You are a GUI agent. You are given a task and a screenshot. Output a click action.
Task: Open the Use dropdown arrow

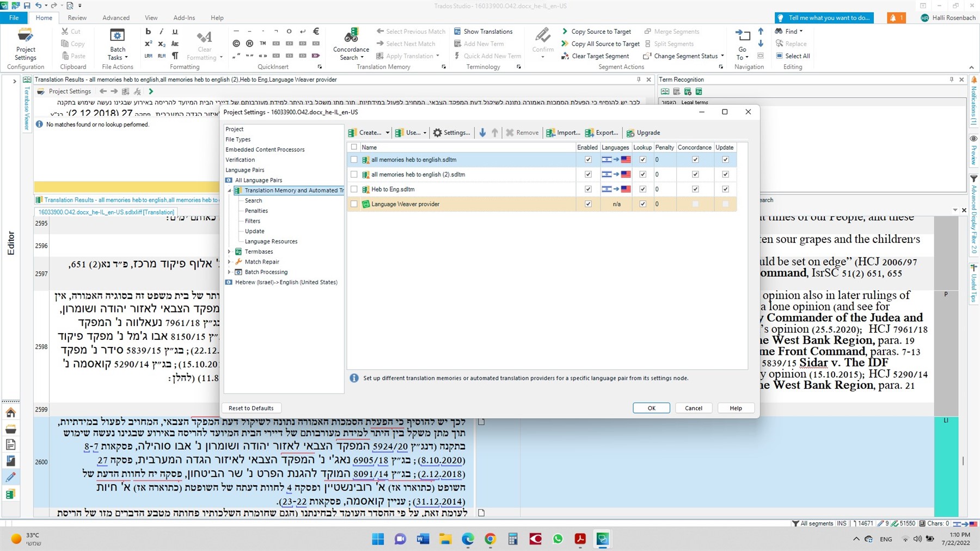425,133
